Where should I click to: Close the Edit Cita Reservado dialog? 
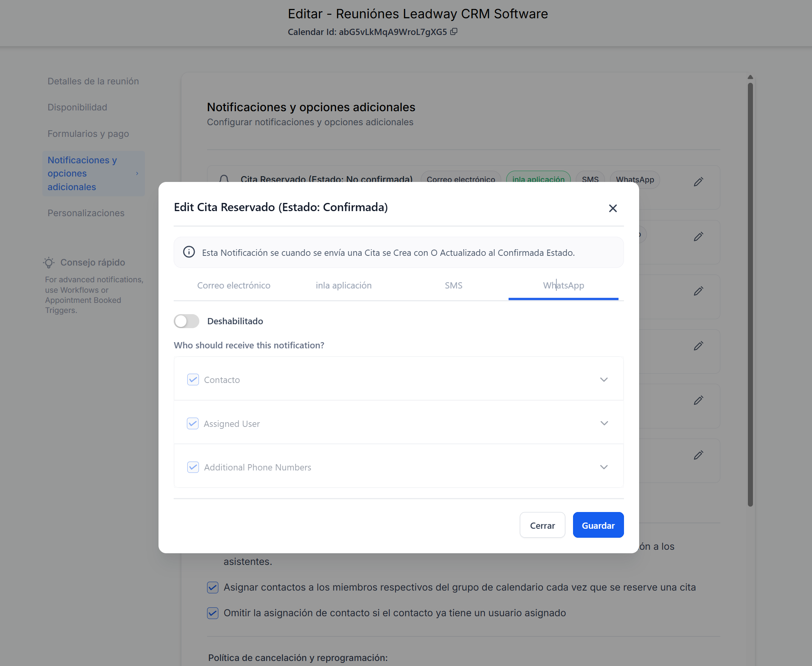613,208
